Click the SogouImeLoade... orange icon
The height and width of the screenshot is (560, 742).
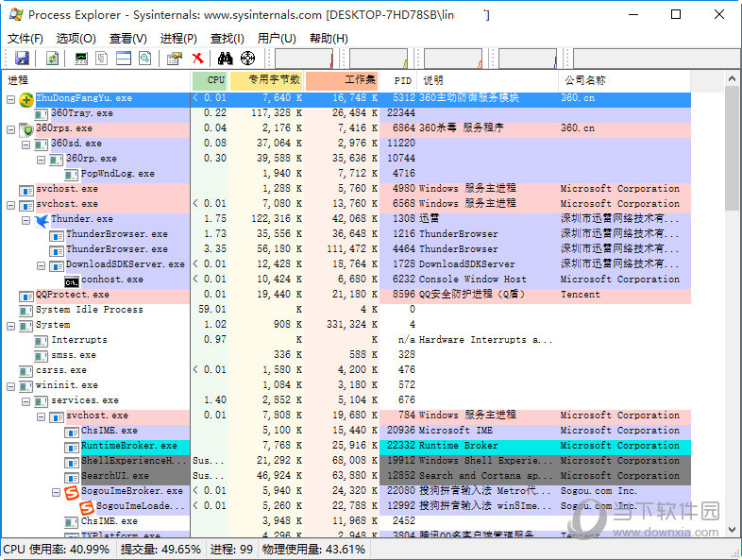coord(87,507)
